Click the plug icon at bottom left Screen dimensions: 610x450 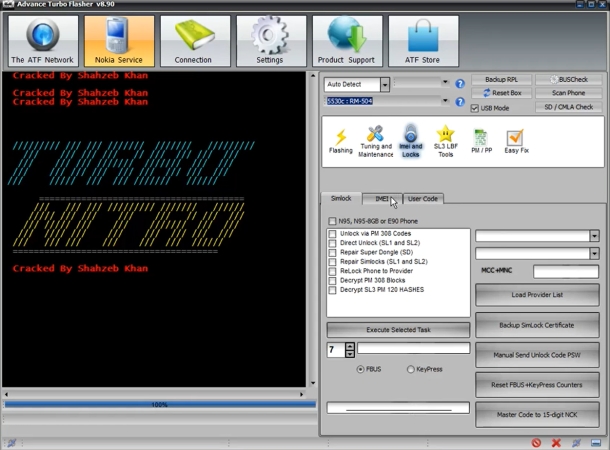pos(12,443)
